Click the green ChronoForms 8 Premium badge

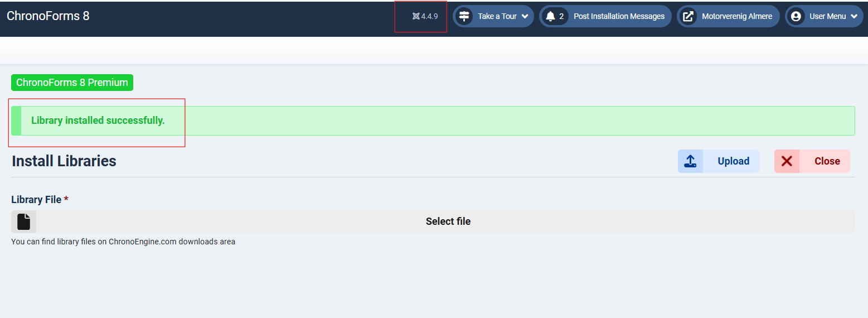(x=72, y=83)
